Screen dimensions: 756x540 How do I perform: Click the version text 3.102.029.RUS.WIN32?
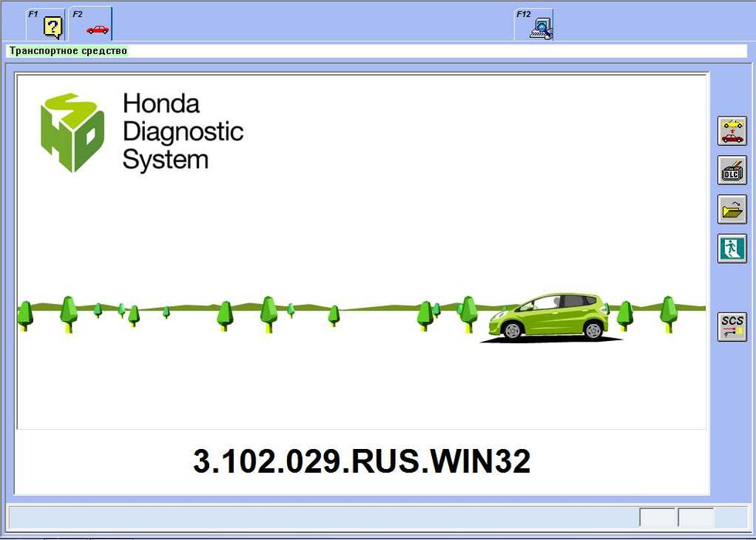(x=362, y=461)
